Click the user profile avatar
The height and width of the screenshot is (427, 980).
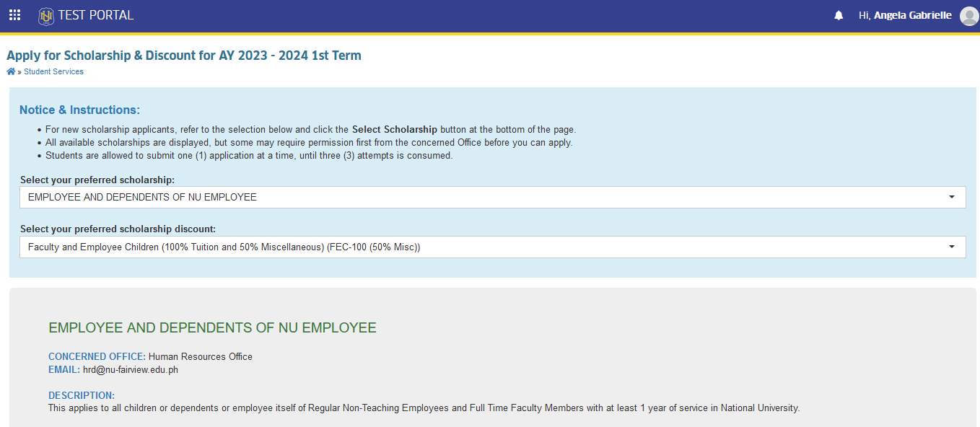[969, 16]
